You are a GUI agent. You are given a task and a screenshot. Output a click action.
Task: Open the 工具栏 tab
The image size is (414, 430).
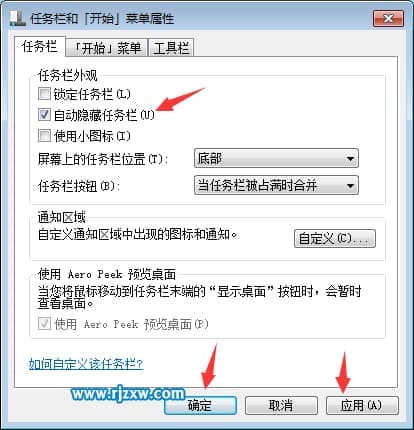[x=171, y=48]
